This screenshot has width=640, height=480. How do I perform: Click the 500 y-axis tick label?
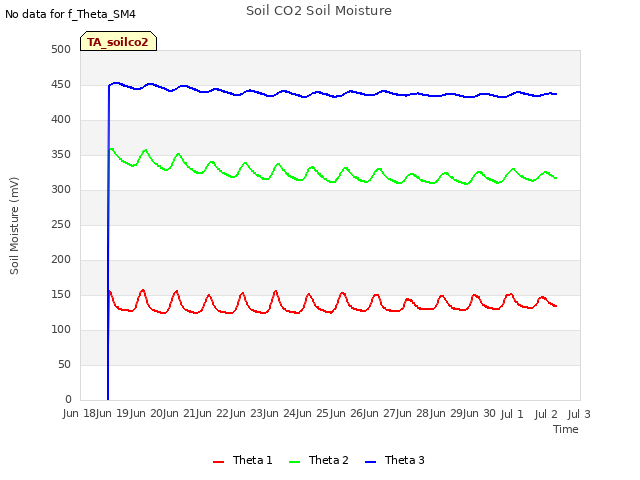tap(61, 49)
